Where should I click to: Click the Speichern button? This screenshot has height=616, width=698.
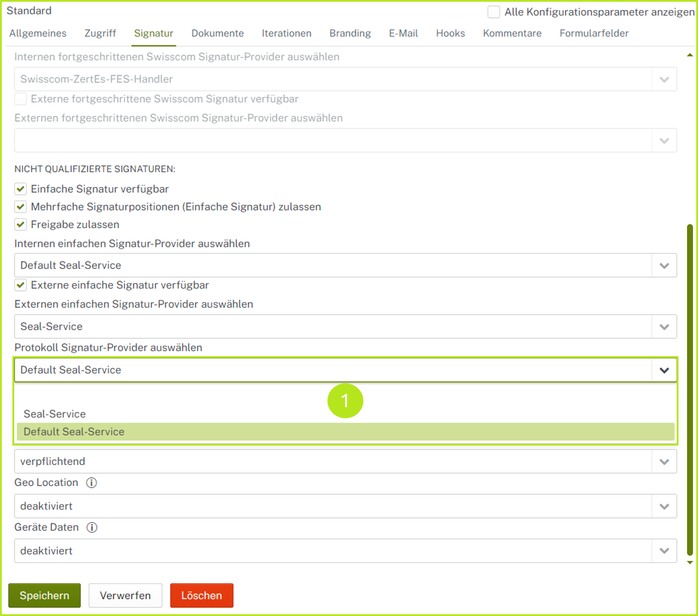coord(44,595)
